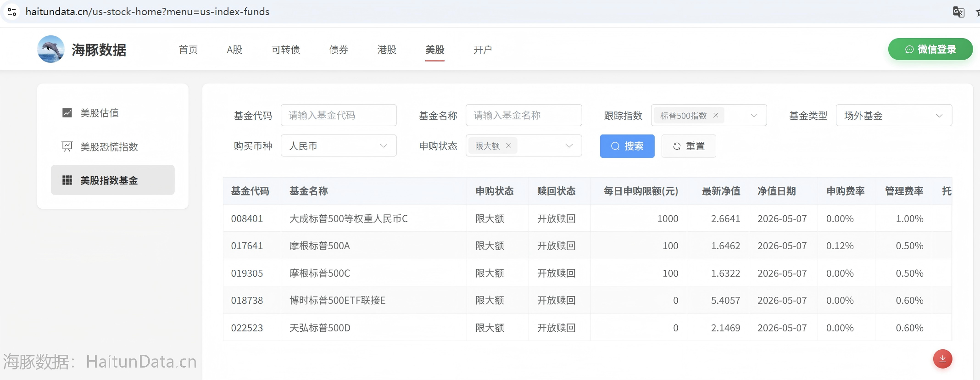Open the site info icon in address bar
Viewport: 980px width, 380px height.
(12, 11)
